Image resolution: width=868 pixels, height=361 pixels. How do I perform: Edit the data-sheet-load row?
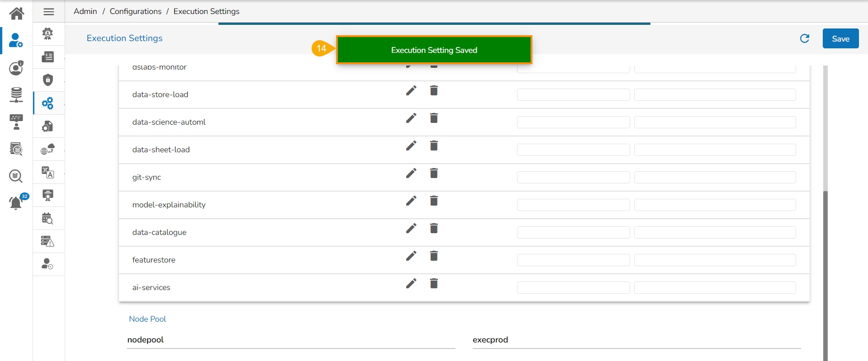pyautogui.click(x=411, y=145)
